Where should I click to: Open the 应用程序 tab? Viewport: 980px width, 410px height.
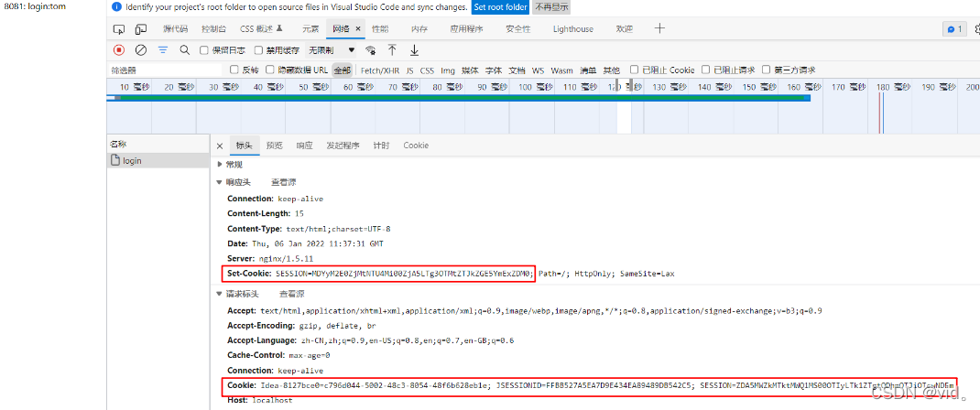click(466, 29)
